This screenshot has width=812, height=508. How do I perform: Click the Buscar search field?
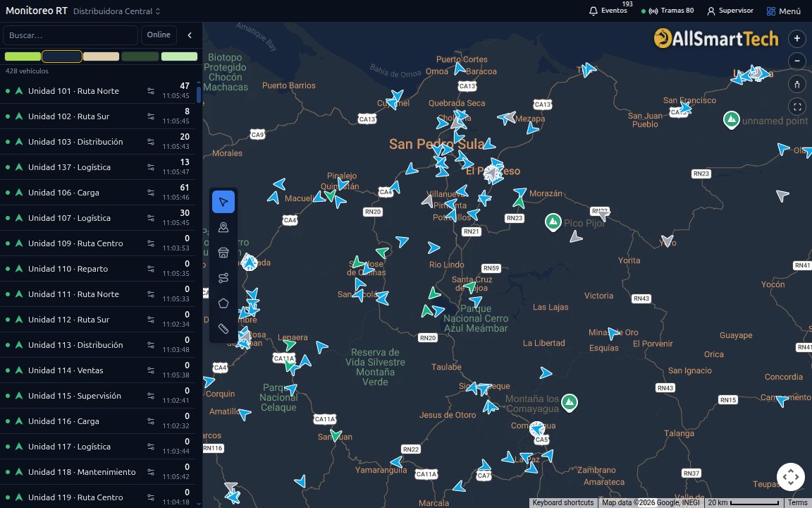click(70, 35)
